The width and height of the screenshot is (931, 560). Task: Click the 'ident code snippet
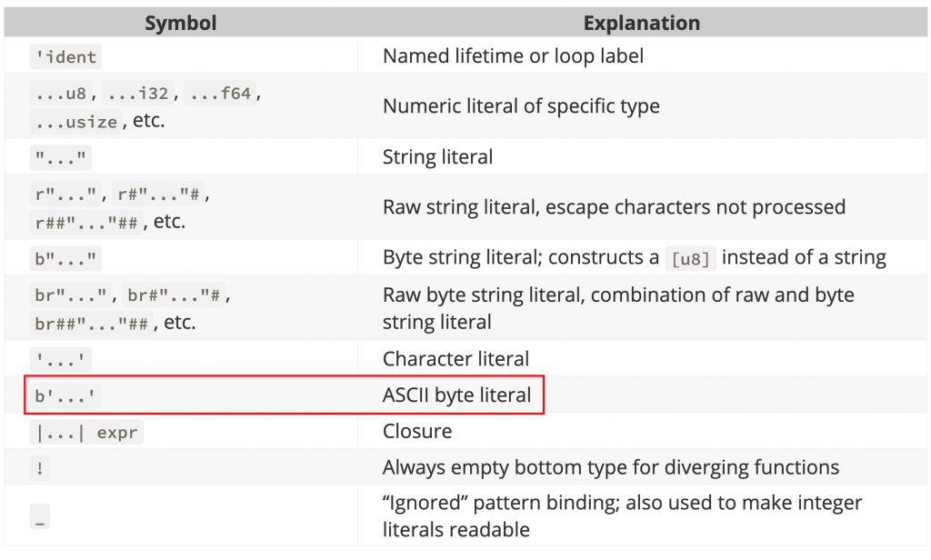pyautogui.click(x=65, y=57)
